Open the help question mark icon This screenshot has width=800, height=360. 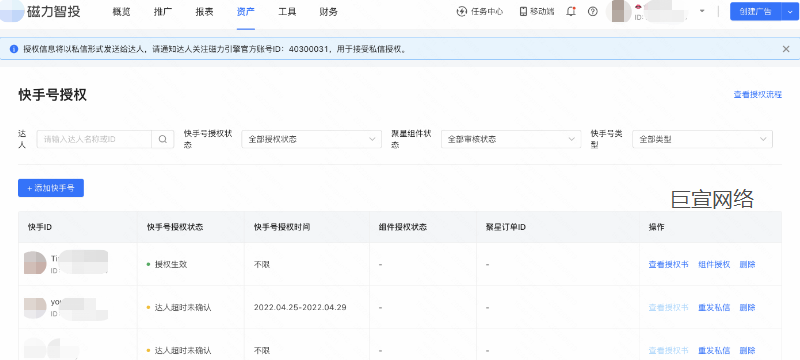(592, 11)
